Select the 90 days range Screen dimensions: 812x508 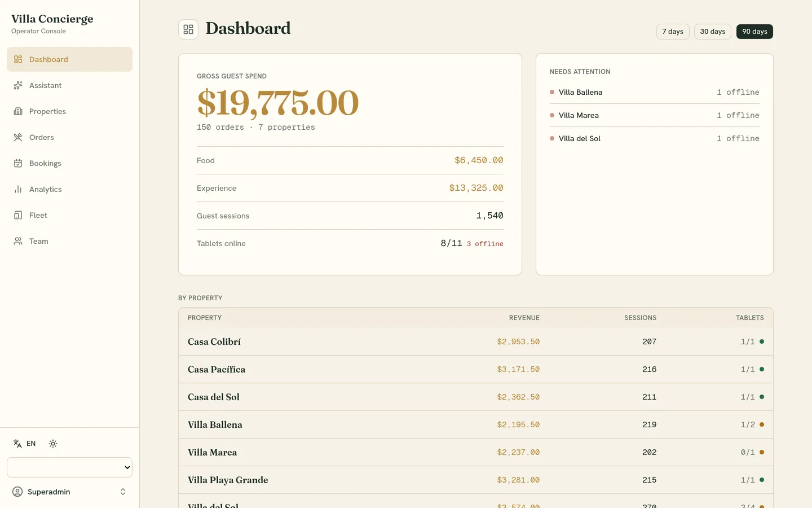pyautogui.click(x=754, y=32)
